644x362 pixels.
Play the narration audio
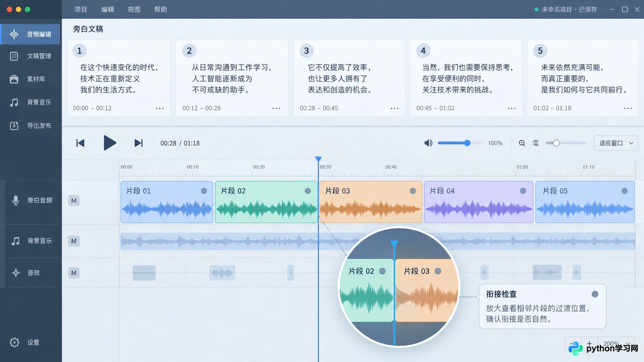tap(110, 143)
